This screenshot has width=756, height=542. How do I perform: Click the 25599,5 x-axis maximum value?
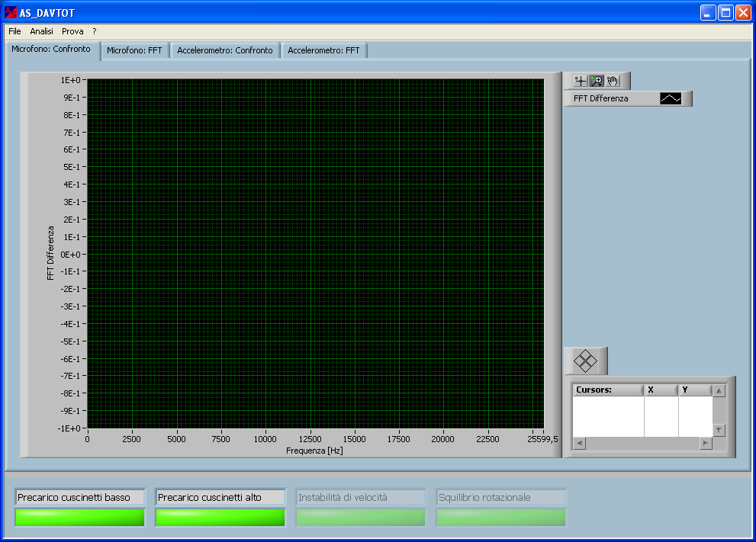point(542,439)
